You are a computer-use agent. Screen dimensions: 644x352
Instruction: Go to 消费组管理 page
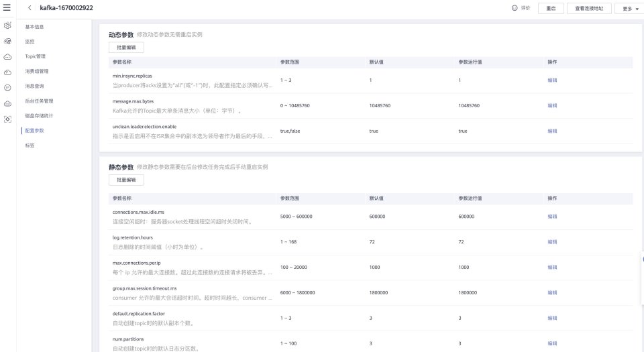point(37,71)
